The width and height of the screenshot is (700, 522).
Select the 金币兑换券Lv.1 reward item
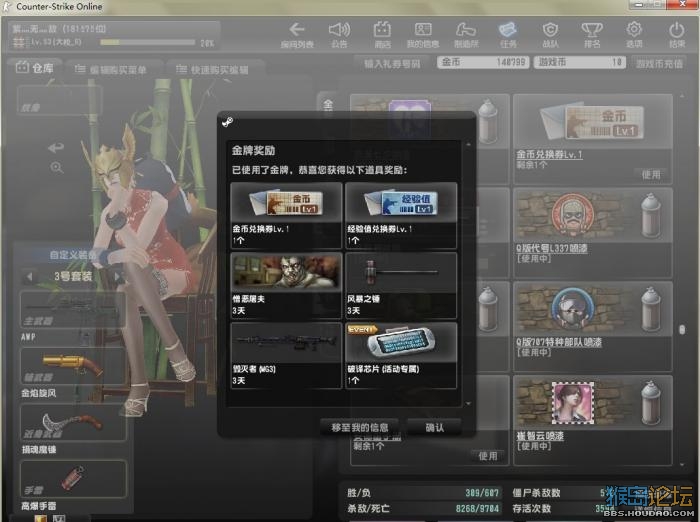(x=286, y=215)
